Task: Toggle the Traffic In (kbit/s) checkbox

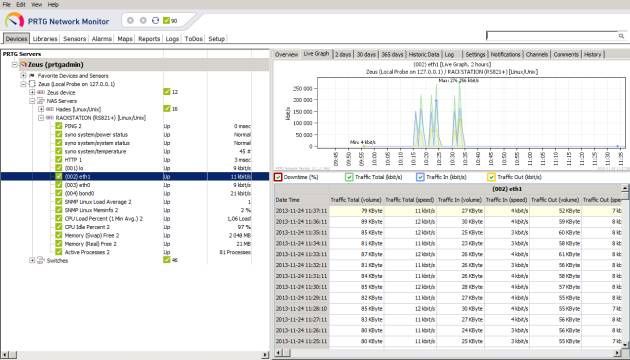Action: pos(420,177)
